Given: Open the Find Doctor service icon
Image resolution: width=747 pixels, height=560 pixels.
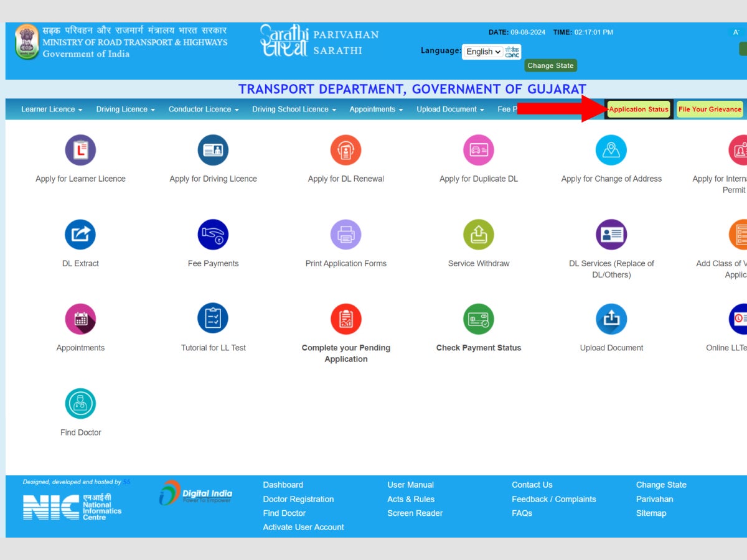Looking at the screenshot, I should coord(80,404).
